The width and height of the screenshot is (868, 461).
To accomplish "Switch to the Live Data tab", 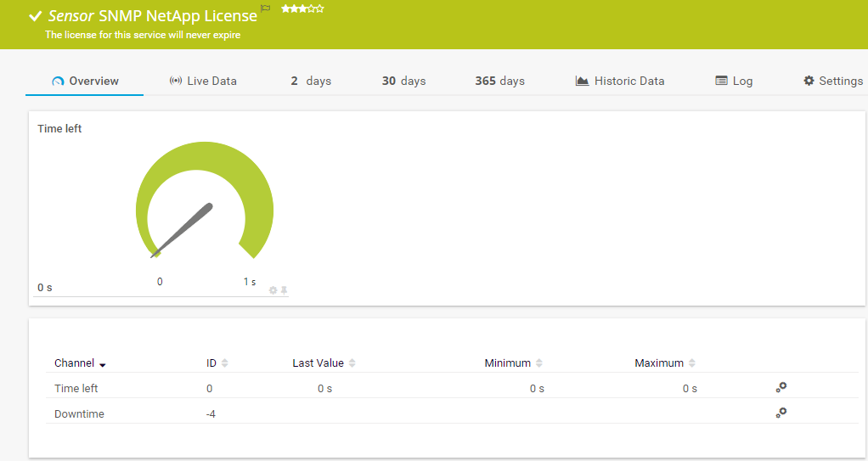I will 203,81.
